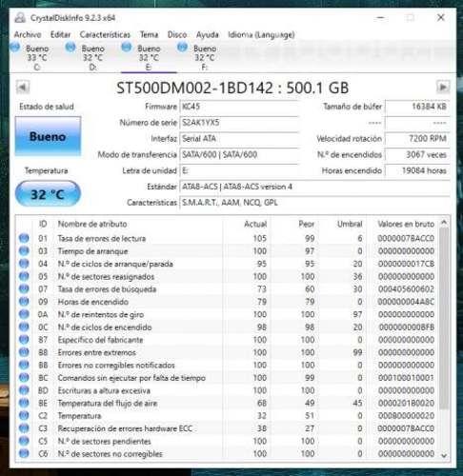Click the ID column header

[x=43, y=224]
